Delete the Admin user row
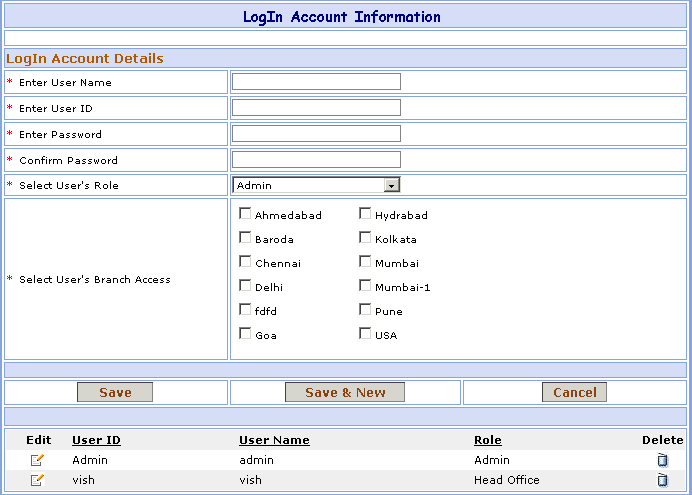Image resolution: width=692 pixels, height=495 pixels. click(661, 460)
